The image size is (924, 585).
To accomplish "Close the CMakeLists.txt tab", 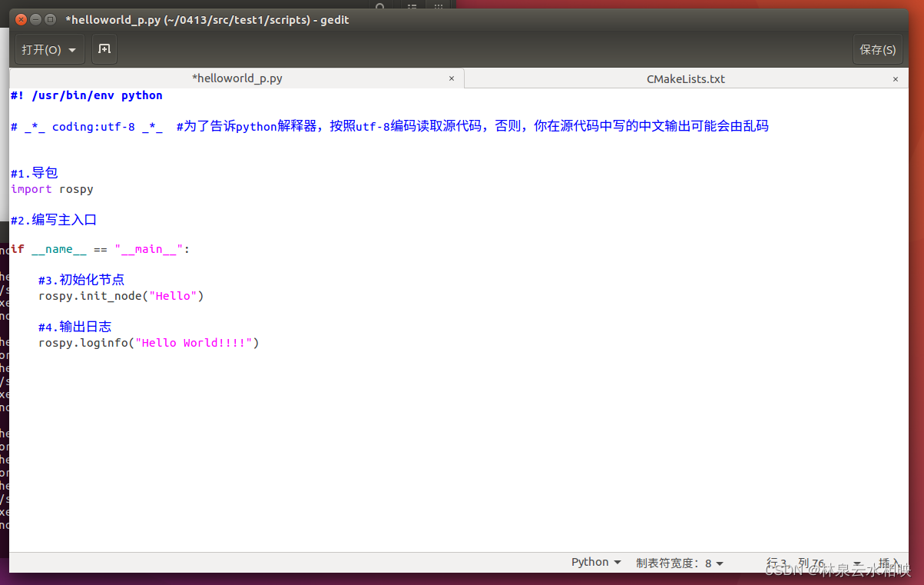I will pyautogui.click(x=896, y=78).
